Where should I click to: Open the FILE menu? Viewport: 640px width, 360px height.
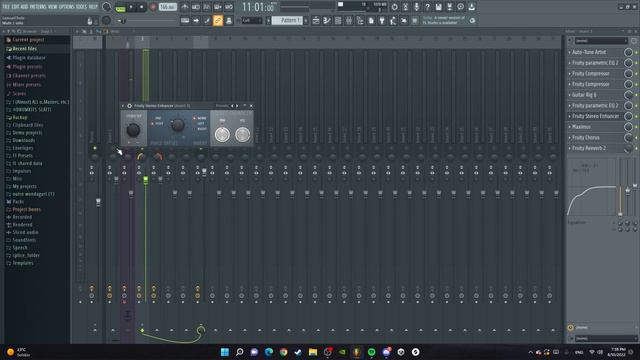pyautogui.click(x=6, y=7)
